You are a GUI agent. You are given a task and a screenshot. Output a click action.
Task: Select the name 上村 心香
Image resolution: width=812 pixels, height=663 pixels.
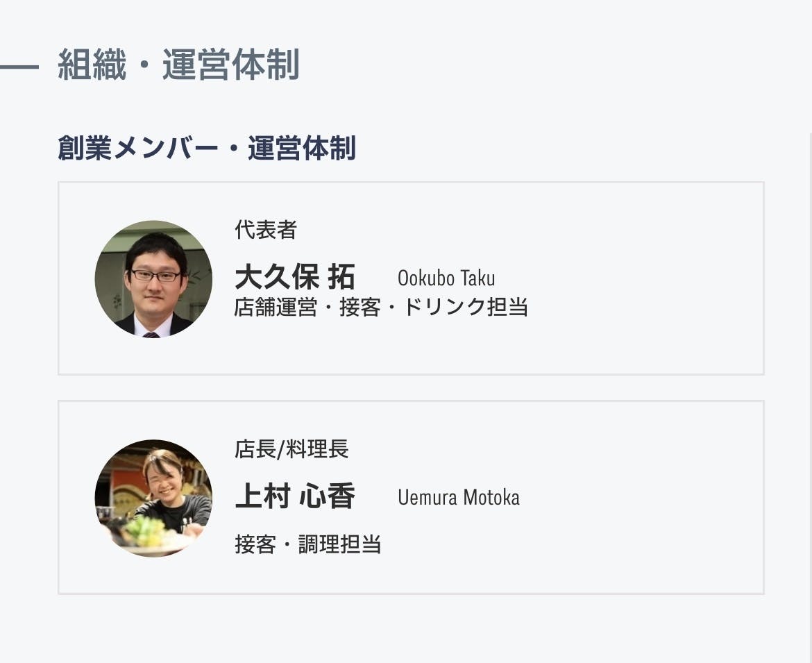[295, 496]
